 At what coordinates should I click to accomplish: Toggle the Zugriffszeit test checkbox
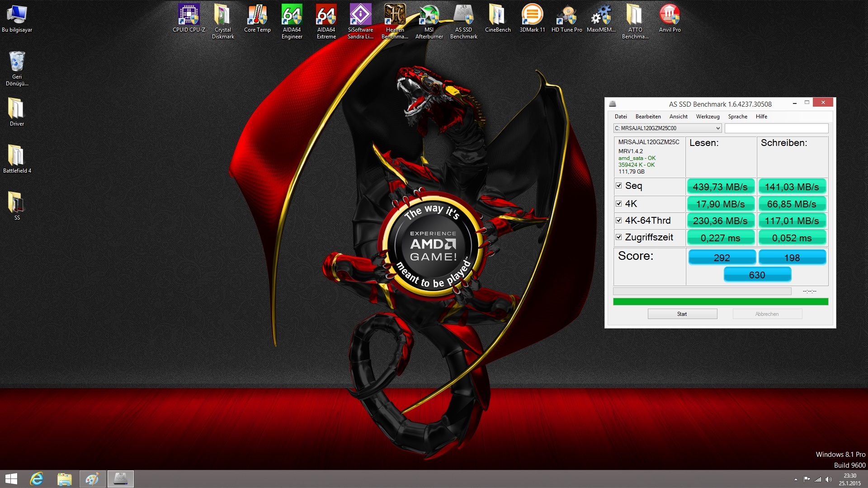coord(618,237)
